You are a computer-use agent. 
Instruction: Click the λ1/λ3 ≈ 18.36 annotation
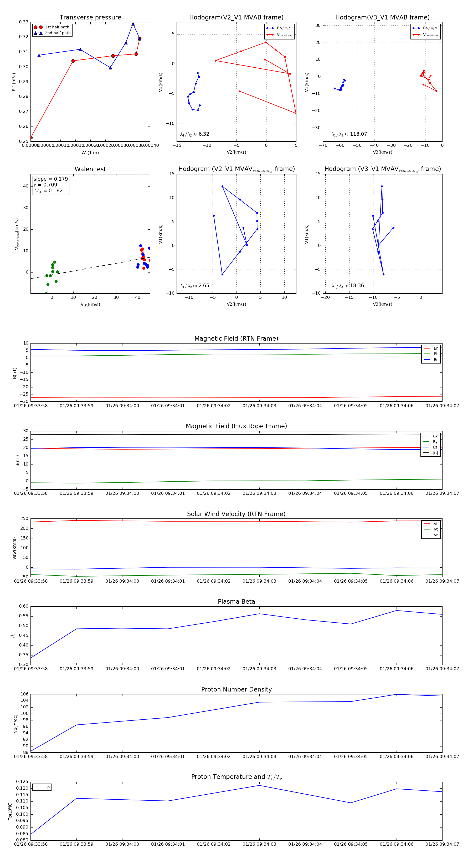pyautogui.click(x=348, y=286)
